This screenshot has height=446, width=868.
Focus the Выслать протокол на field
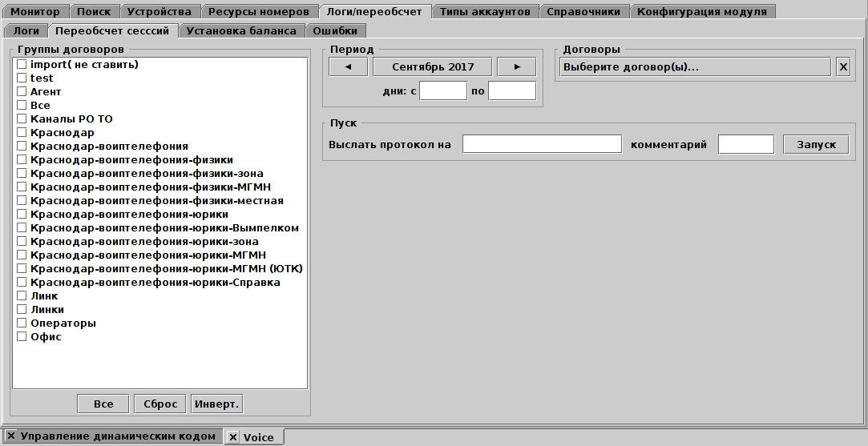542,144
